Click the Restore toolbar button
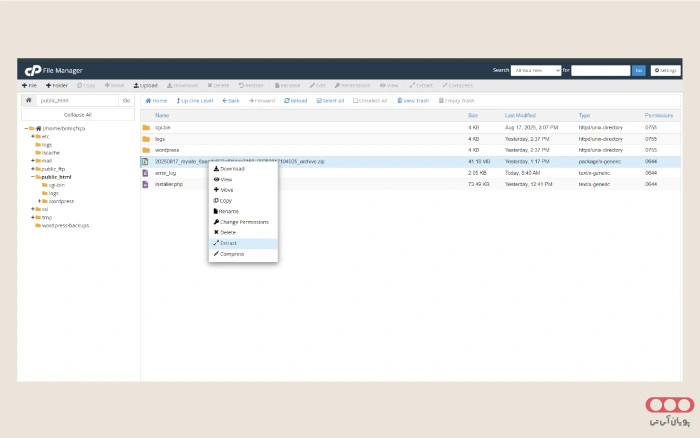Screen dimensions: 700x438 (x=251, y=85)
